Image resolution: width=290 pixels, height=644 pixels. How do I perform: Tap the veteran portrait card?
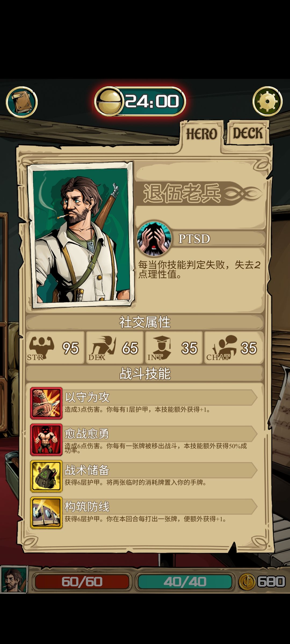(x=81, y=235)
